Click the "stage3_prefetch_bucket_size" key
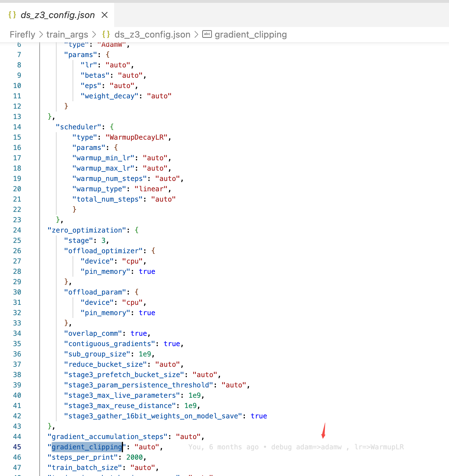Viewport: 449px width, 476px height. (124, 374)
